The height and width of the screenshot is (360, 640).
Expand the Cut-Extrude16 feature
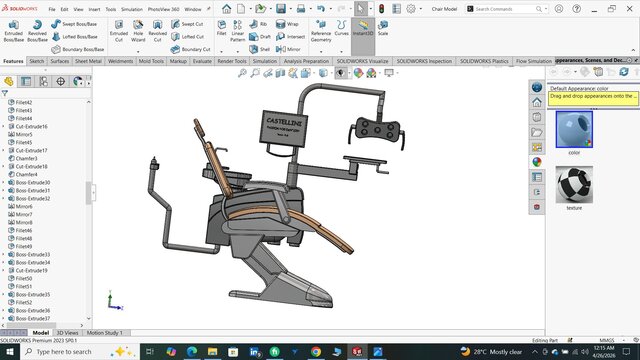[3, 127]
